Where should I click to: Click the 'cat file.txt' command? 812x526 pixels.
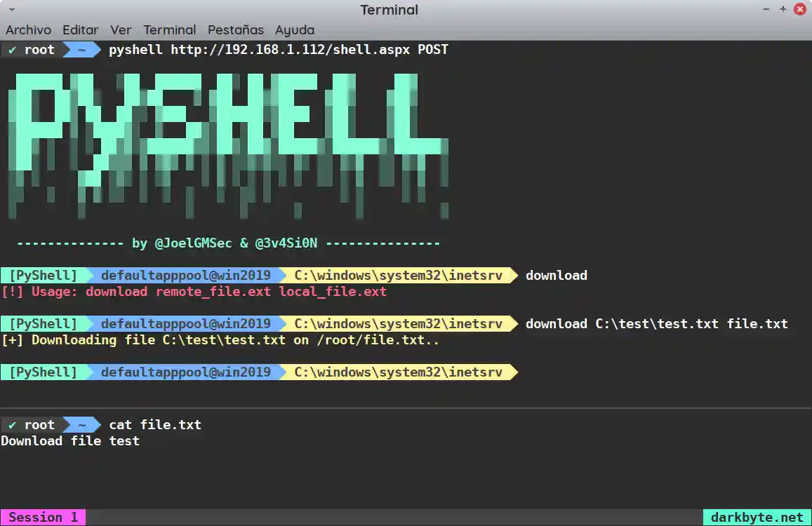coord(155,425)
